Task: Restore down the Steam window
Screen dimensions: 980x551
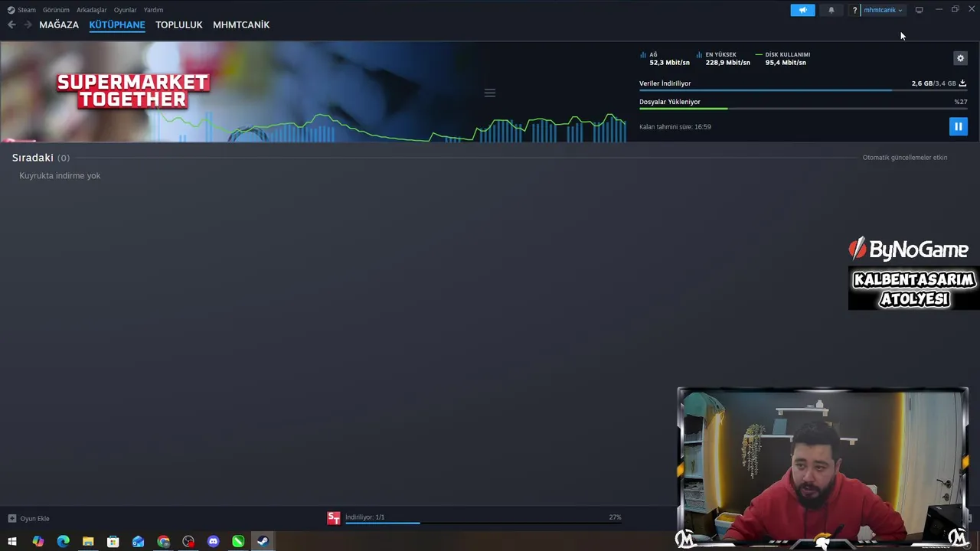Action: pyautogui.click(x=955, y=10)
